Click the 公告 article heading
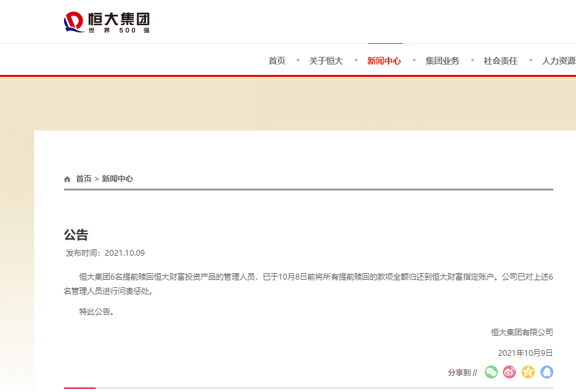This screenshot has width=576, height=392. [x=76, y=234]
